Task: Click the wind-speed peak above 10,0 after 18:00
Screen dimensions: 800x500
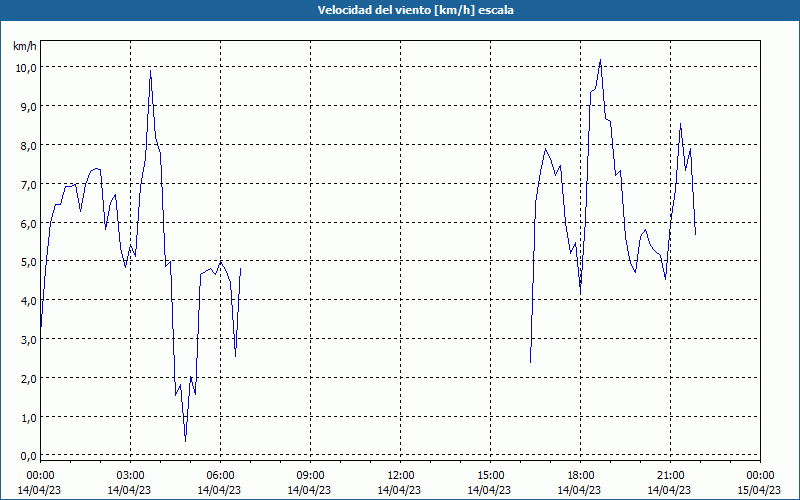Action: 601,60
